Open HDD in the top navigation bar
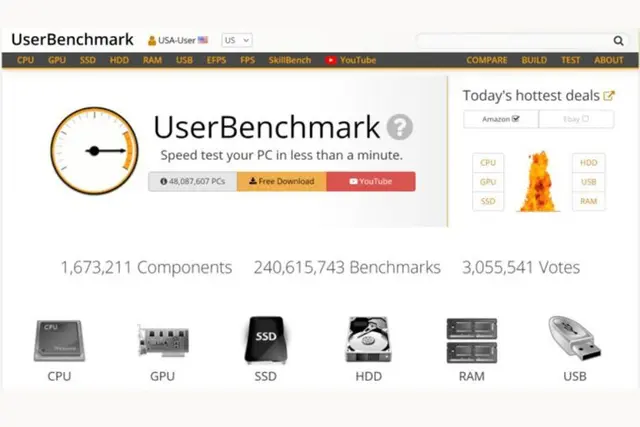Viewport: 640px width, 427px height. pyautogui.click(x=119, y=60)
